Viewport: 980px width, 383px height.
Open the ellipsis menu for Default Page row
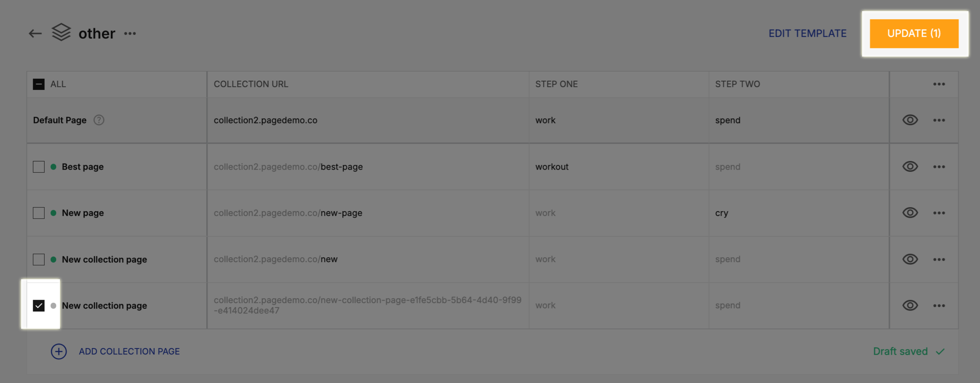click(939, 120)
